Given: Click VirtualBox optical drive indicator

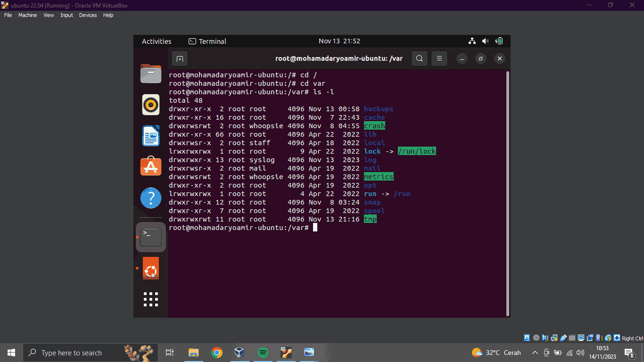Looking at the screenshot, I should (536, 338).
